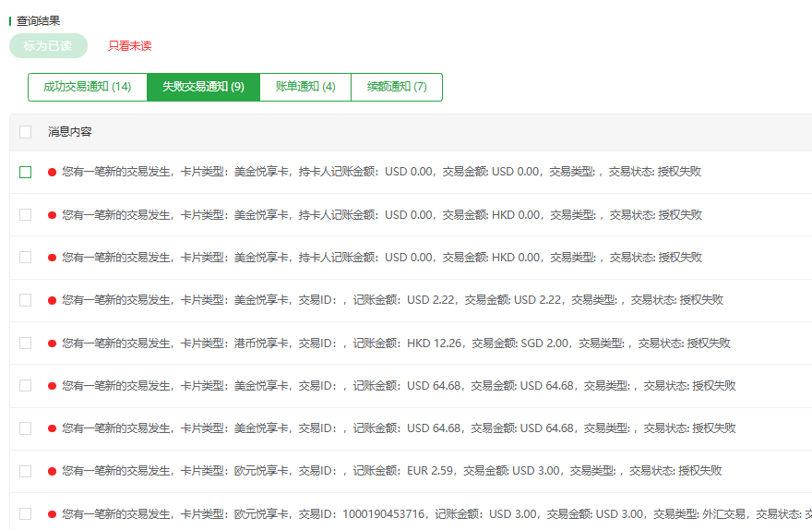Click the 查询结果 section title
The image size is (812, 530).
click(x=39, y=20)
